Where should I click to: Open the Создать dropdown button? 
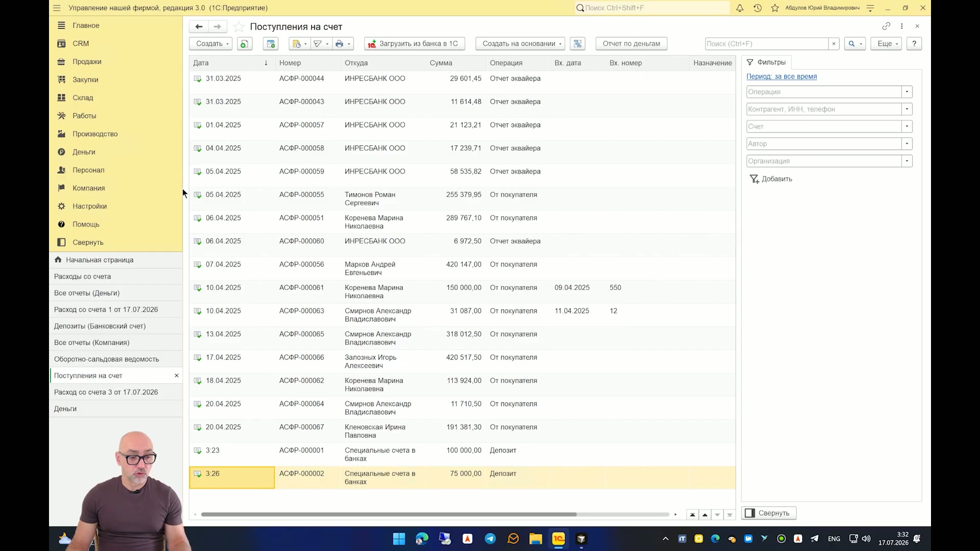point(211,44)
